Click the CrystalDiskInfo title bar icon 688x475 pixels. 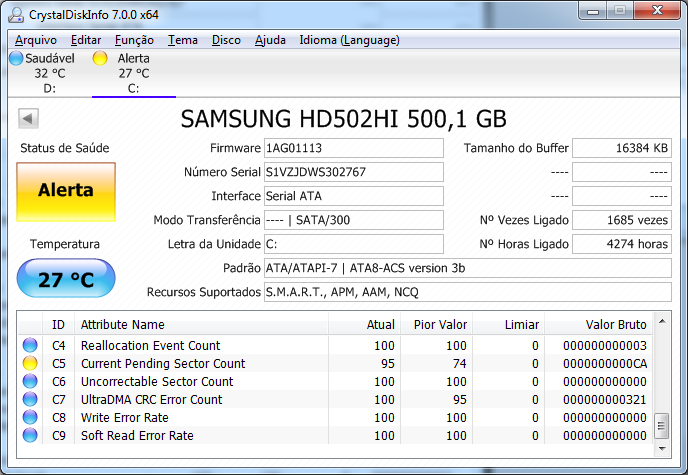(16, 14)
